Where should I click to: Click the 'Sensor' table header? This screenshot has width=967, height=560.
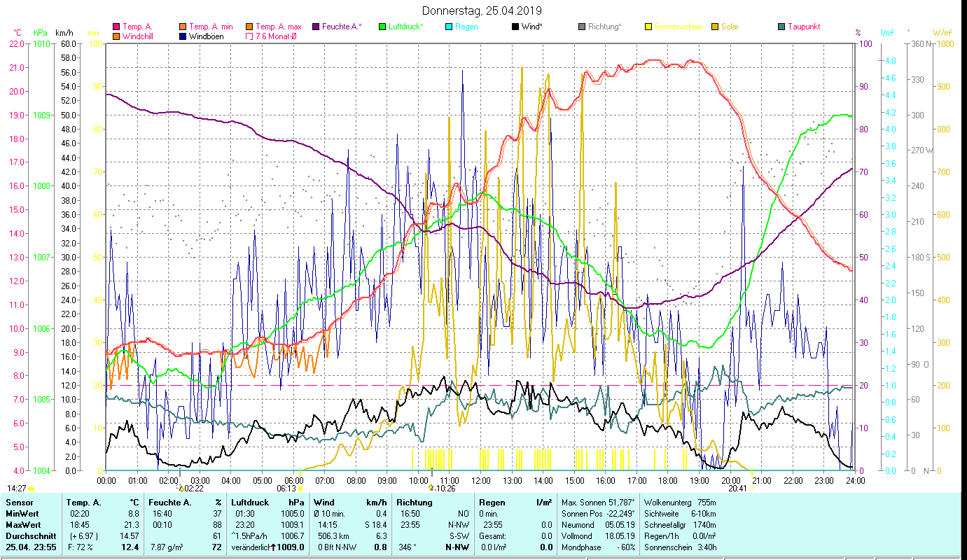(x=18, y=503)
